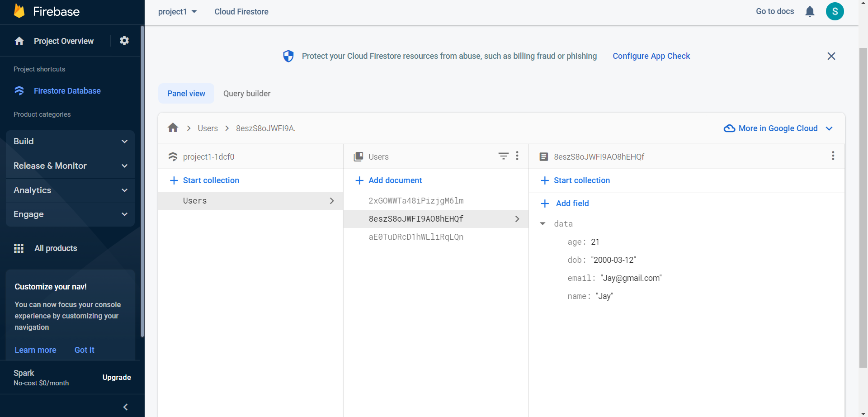Open the user account avatar
Screen dimensions: 868x417
(835, 11)
